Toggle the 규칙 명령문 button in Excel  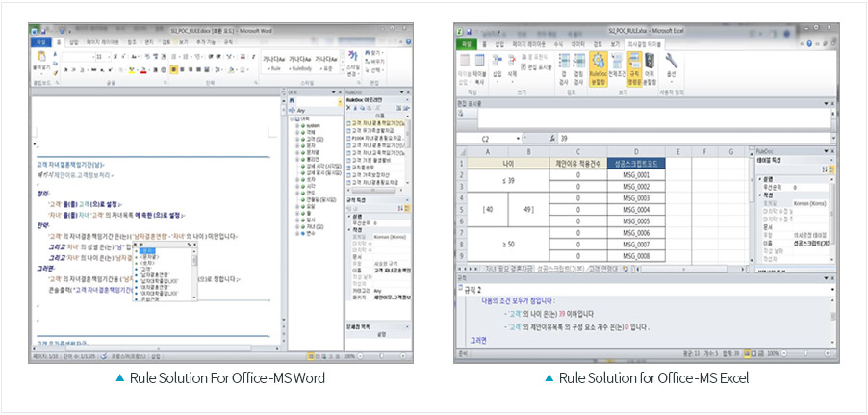click(x=634, y=68)
